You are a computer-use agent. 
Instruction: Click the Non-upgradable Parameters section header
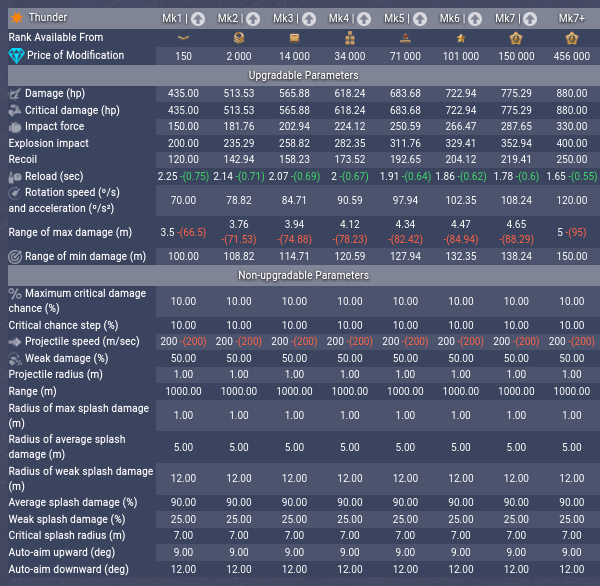tap(303, 276)
